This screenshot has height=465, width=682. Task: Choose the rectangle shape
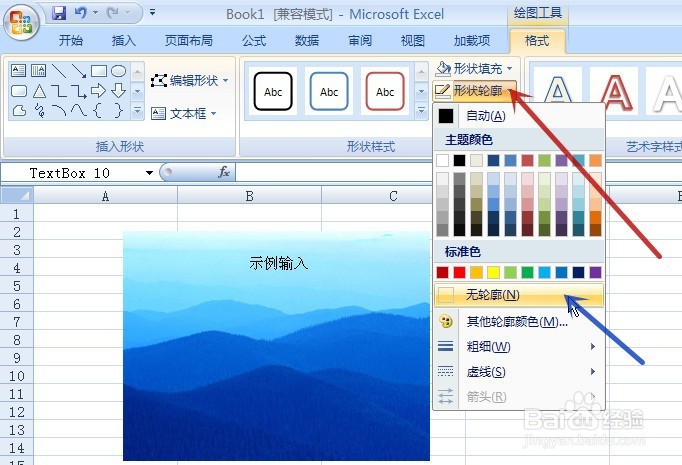pos(99,70)
